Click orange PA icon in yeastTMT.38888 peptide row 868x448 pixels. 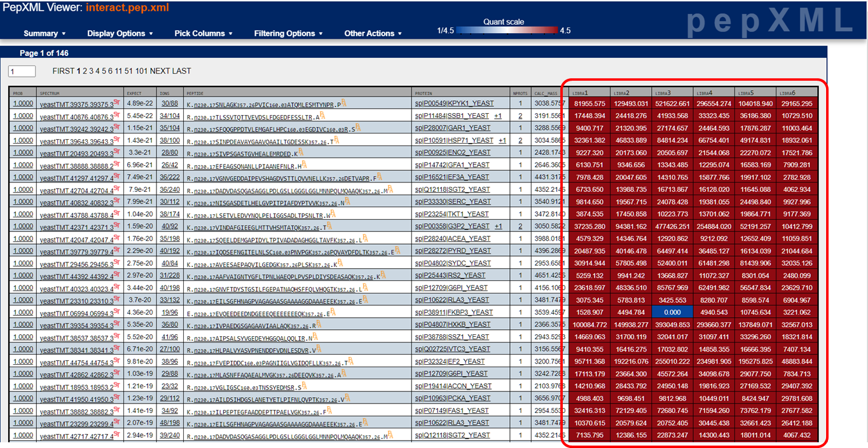304,163
